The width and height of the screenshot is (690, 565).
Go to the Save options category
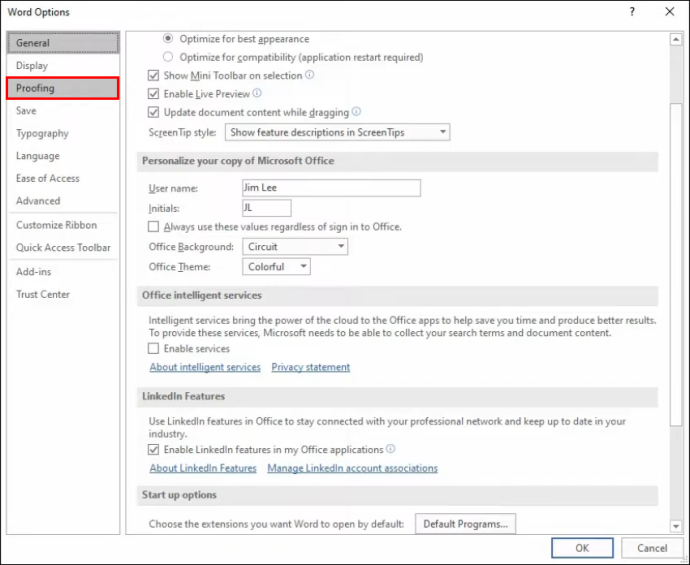[63, 110]
